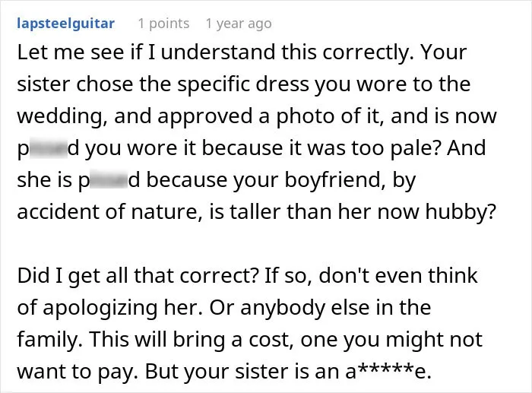
Task: Click the phrase "don't even think"
Action: (x=398, y=276)
